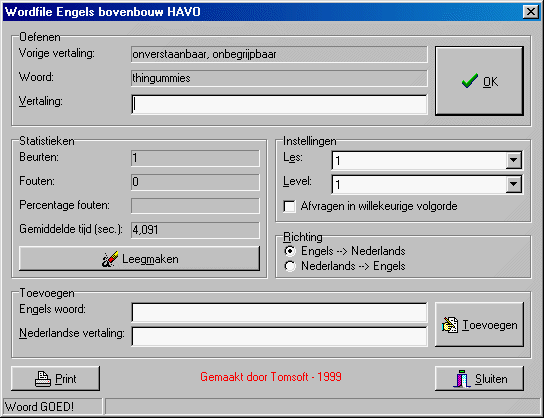
Task: Click the printer icon on Print
Action: (x=43, y=379)
